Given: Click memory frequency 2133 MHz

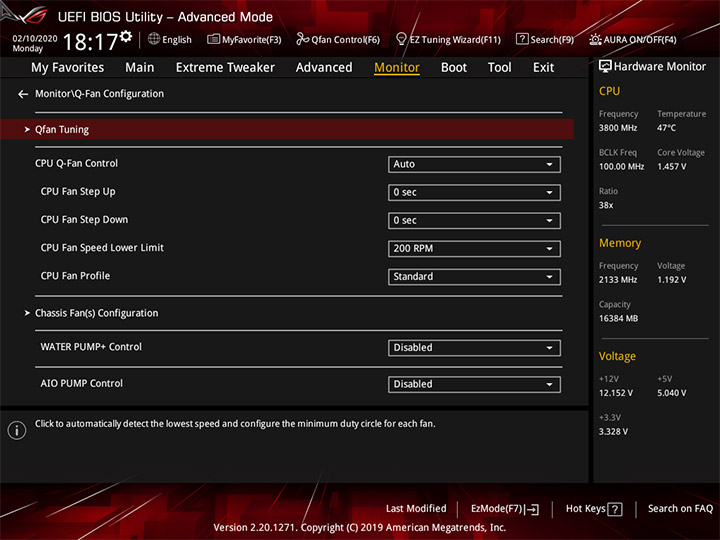Looking at the screenshot, I should (618, 280).
